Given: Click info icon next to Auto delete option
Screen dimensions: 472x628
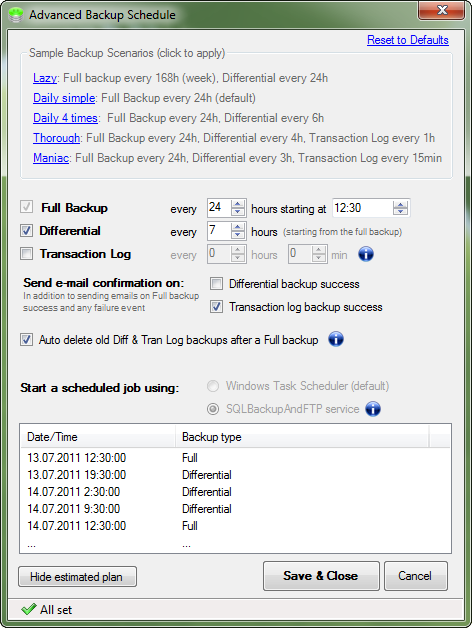Looking at the screenshot, I should coord(336,339).
